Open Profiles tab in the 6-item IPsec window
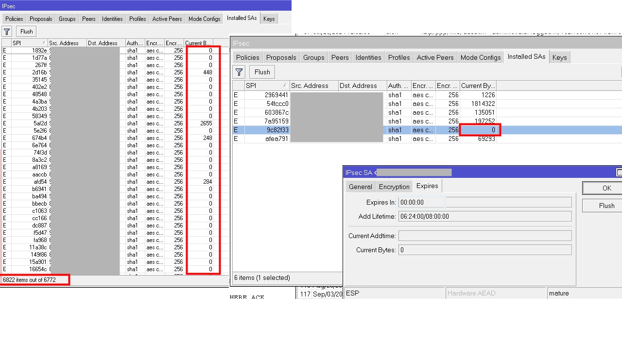622x364 pixels. click(x=399, y=57)
